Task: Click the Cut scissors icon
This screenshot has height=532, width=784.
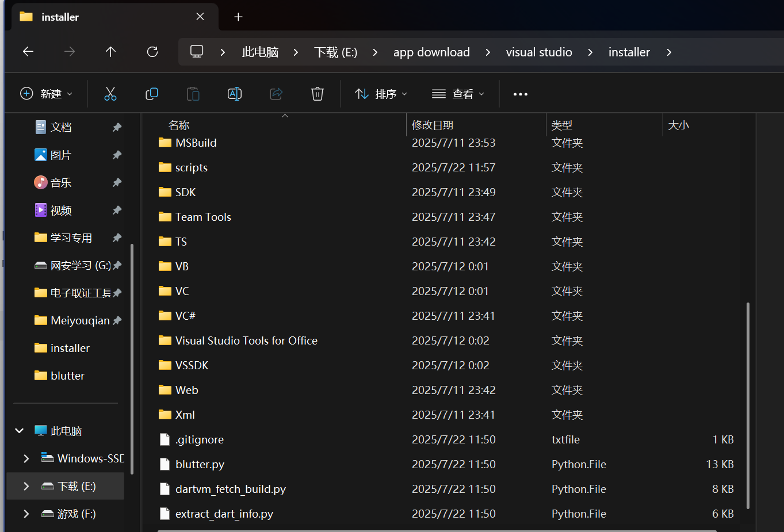Action: 110,94
